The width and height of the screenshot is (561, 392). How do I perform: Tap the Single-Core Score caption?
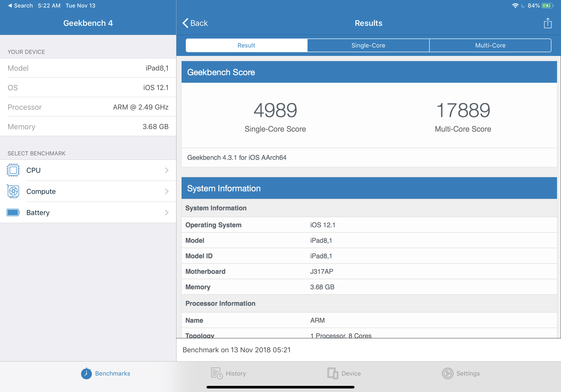coord(275,129)
